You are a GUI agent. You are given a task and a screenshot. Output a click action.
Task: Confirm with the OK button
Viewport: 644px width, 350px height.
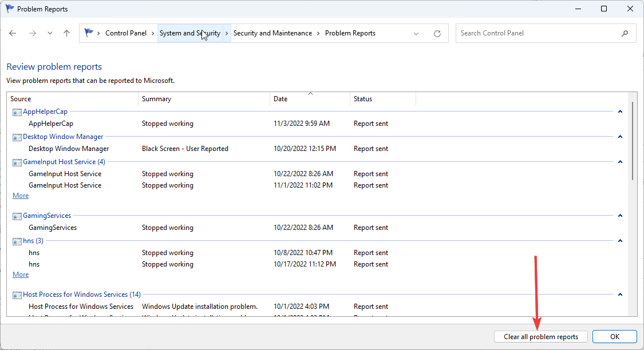(x=614, y=337)
